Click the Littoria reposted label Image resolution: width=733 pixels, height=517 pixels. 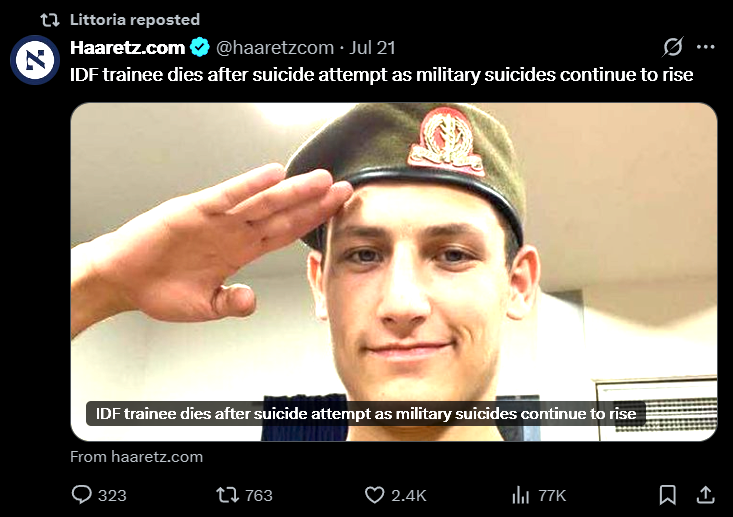(135, 20)
